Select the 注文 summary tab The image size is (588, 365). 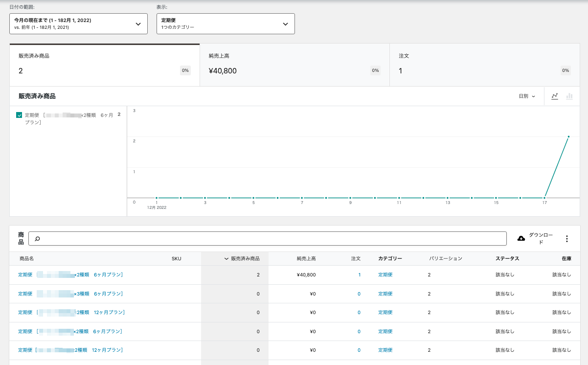click(484, 65)
